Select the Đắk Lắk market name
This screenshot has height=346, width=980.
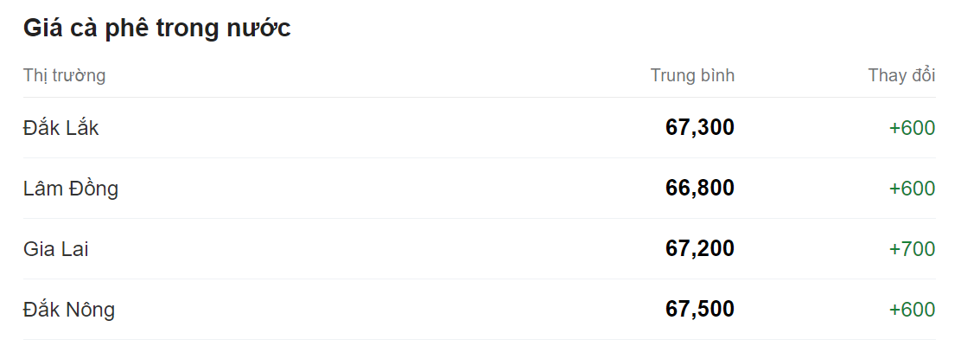pyautogui.click(x=61, y=128)
